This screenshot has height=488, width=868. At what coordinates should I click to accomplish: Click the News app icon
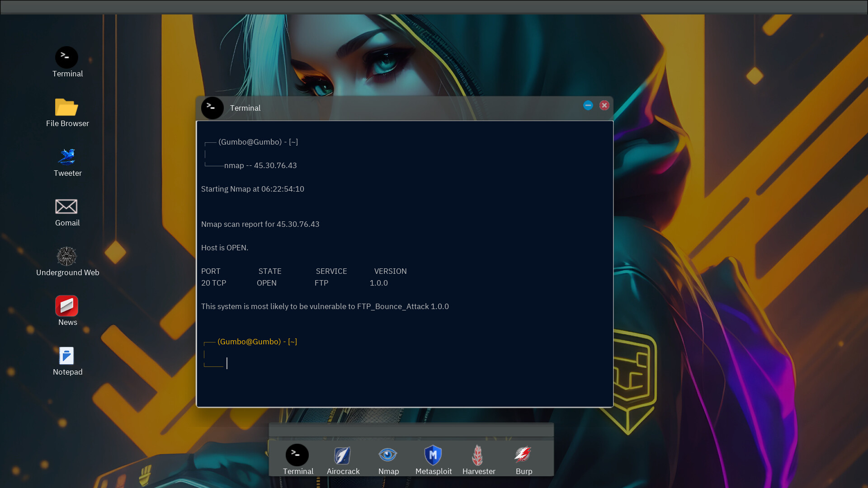(67, 306)
